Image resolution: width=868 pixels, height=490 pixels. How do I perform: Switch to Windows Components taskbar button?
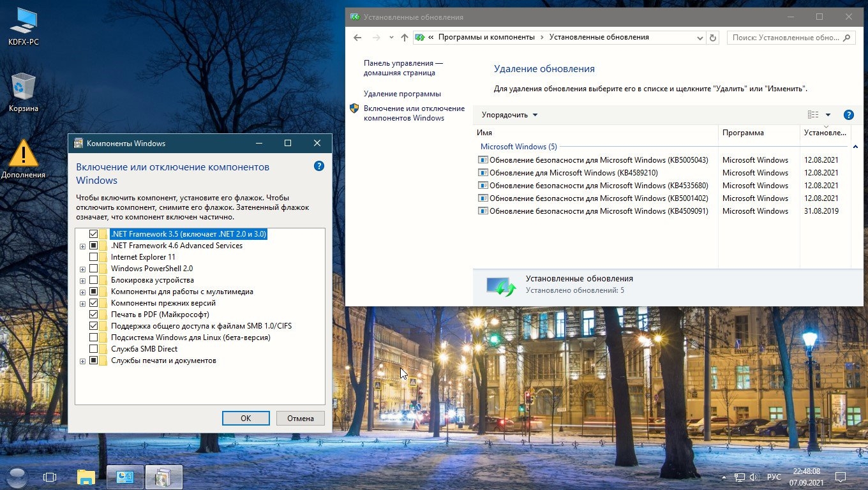click(x=164, y=477)
